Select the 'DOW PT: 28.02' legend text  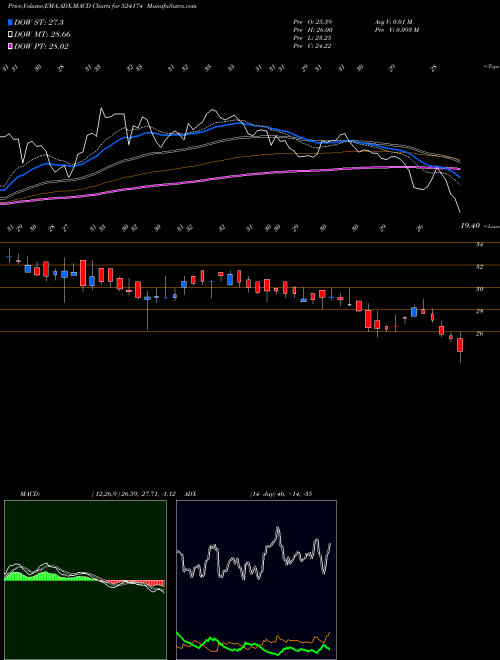point(41,46)
